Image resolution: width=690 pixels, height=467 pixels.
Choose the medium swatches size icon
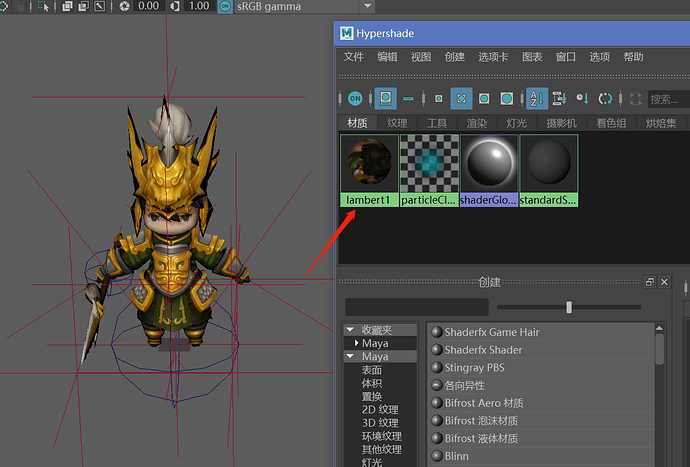(461, 99)
